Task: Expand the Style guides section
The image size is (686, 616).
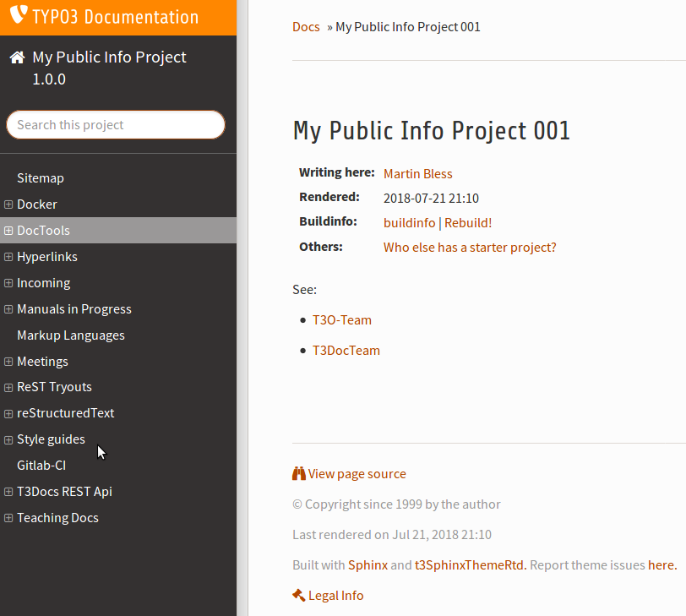Action: point(8,439)
